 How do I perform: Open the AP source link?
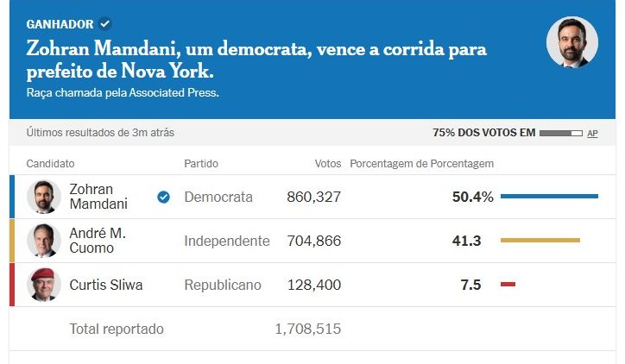pos(592,134)
